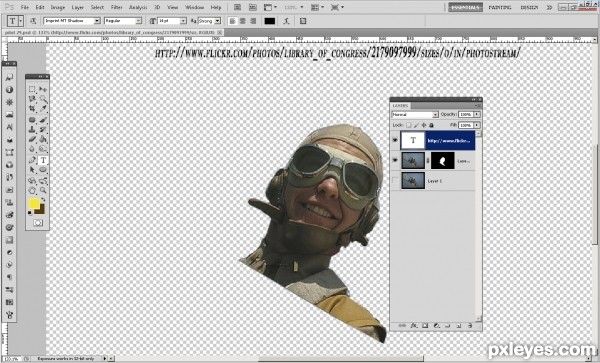Select the 3D Object Rotate tool

click(32, 181)
